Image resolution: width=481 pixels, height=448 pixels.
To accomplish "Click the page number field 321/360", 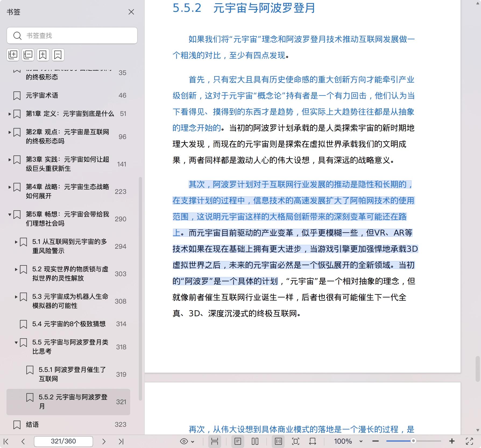I will pyautogui.click(x=63, y=441).
